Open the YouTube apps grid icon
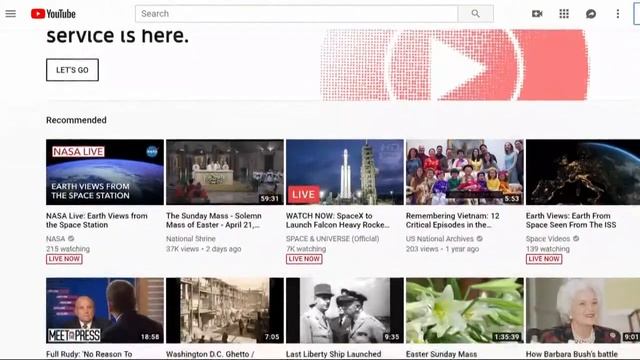Viewport: 640px width, 360px height. (564, 14)
